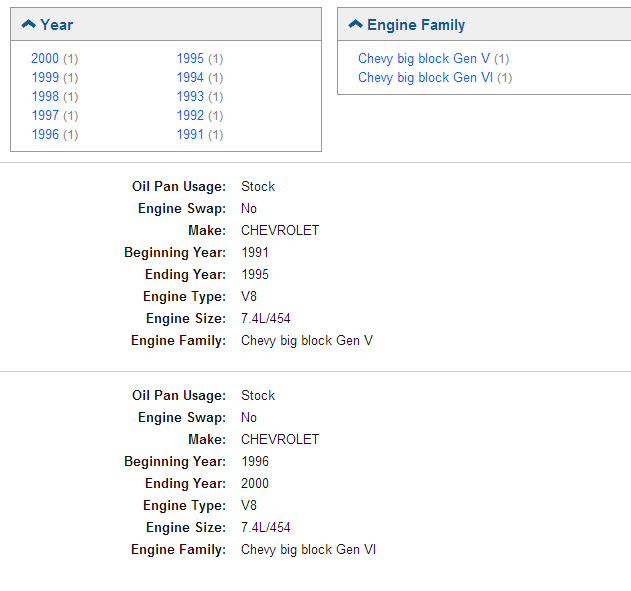Click Oil Pan Usage Stock in second listing
631x591 pixels.
[258, 395]
